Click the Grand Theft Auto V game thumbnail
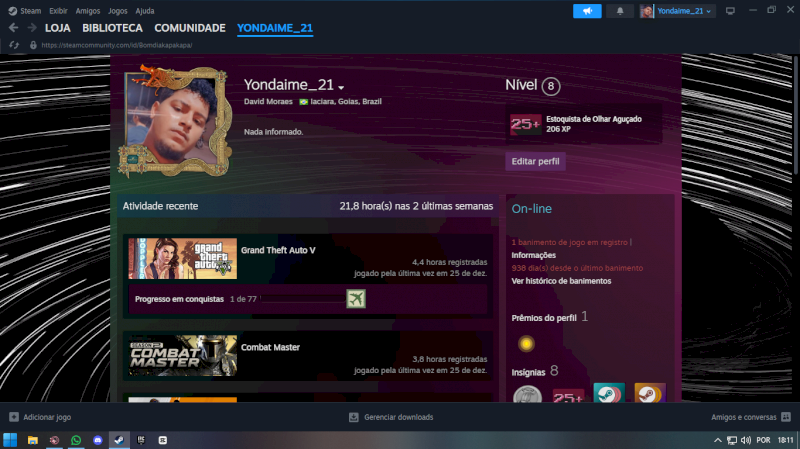 tap(183, 258)
